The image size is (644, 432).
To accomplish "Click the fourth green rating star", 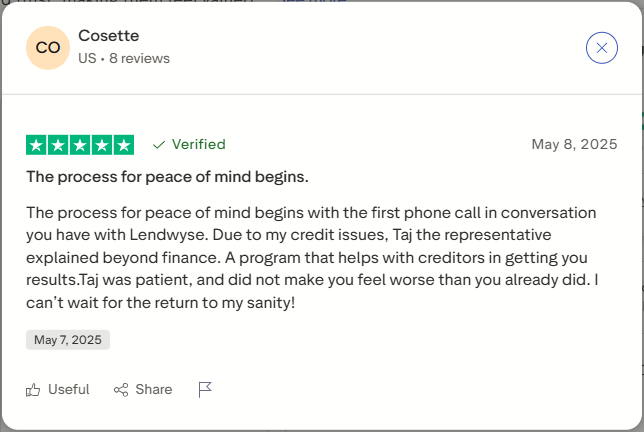I will (x=102, y=144).
